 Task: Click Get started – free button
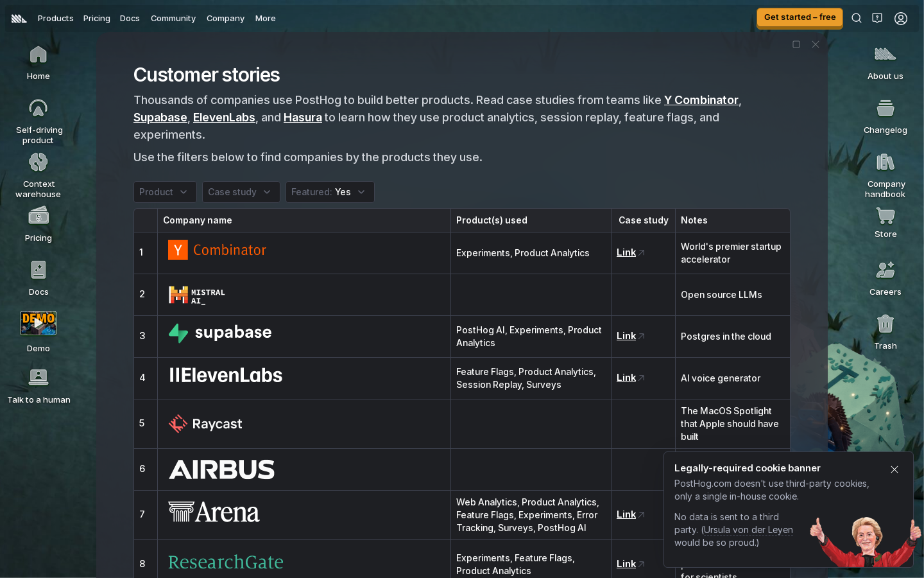[x=800, y=17]
